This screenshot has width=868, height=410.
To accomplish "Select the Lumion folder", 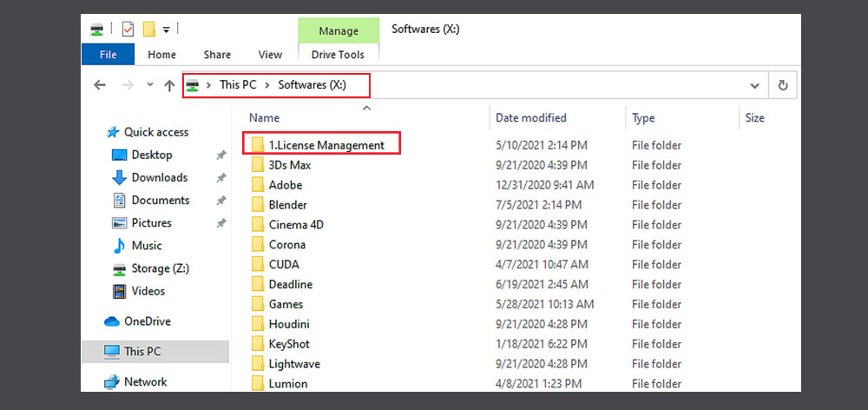I will click(288, 383).
